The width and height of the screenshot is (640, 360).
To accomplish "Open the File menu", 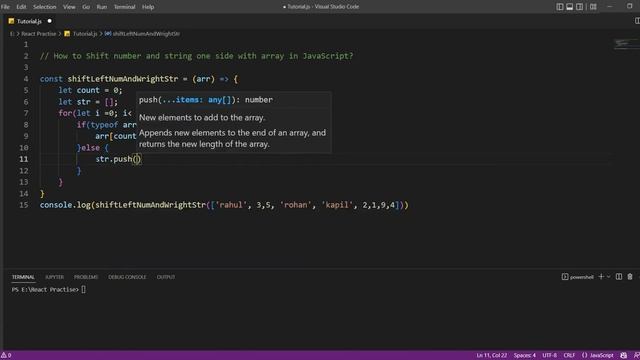I will (5, 7).
